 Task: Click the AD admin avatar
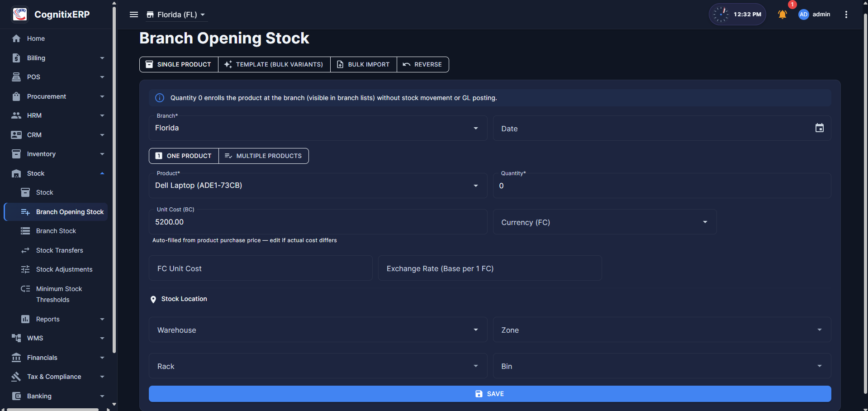pyautogui.click(x=804, y=14)
